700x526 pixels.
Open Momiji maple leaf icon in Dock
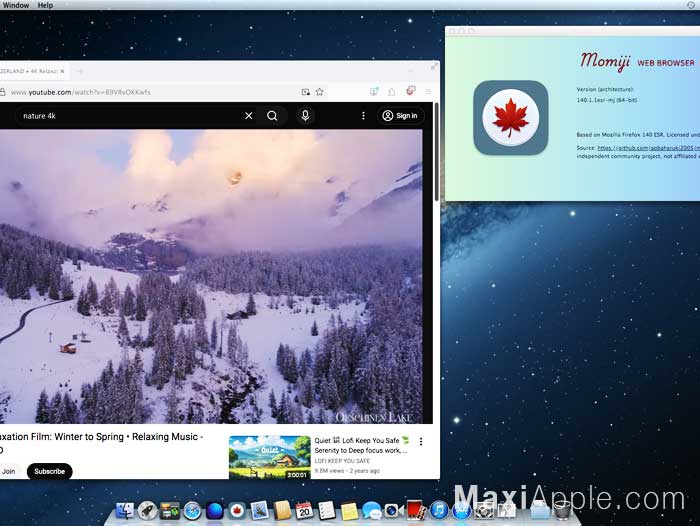click(237, 510)
